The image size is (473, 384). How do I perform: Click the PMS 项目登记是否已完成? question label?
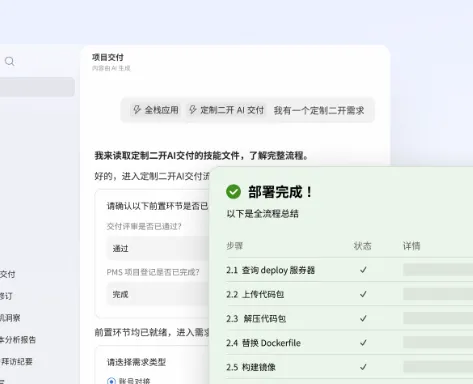pos(153,272)
